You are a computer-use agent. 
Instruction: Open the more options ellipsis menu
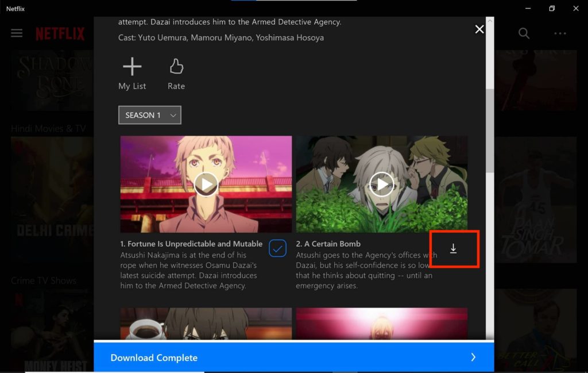click(x=560, y=33)
